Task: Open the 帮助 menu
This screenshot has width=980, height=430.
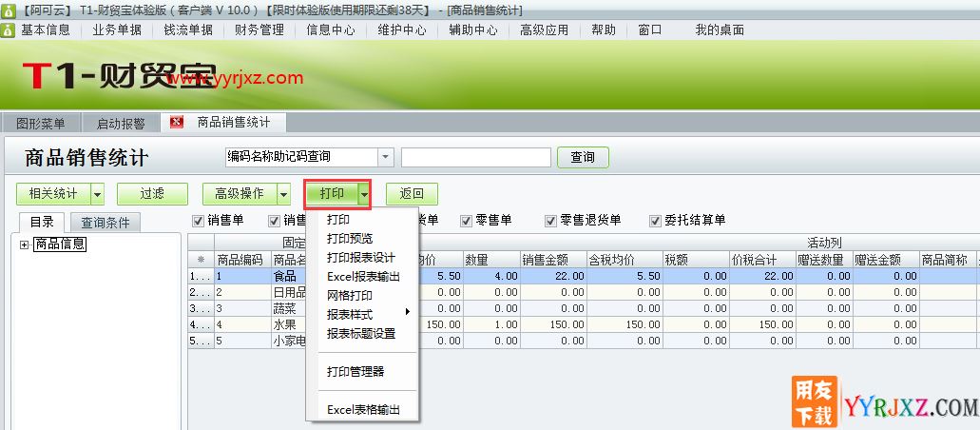Action: 604,30
